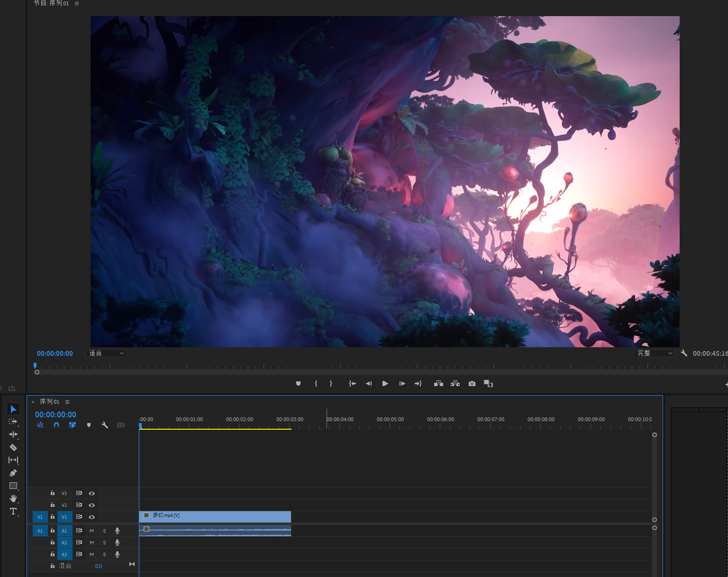Hide track V1 with eye icon

(92, 517)
